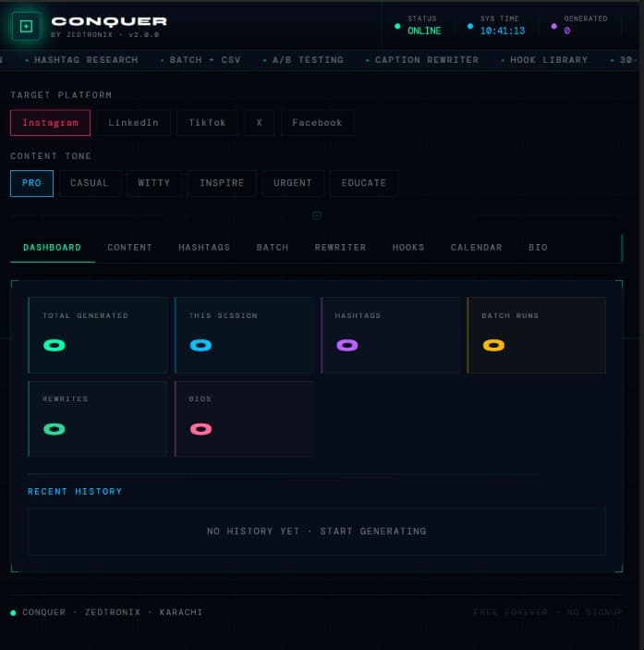Screen dimensions: 644x650
Task: Click the SYS TIME value 10:41:13
Action: [503, 31]
